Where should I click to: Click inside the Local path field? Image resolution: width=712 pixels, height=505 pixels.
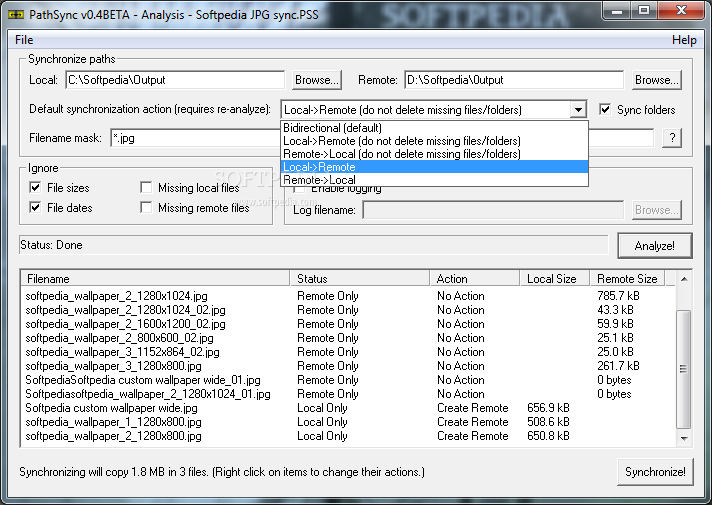click(175, 80)
